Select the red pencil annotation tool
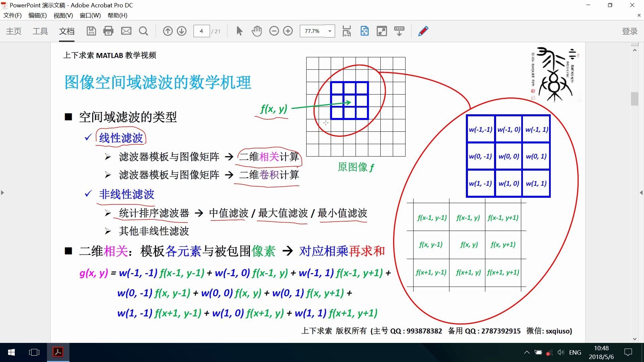This screenshot has width=644, height=362. [423, 31]
